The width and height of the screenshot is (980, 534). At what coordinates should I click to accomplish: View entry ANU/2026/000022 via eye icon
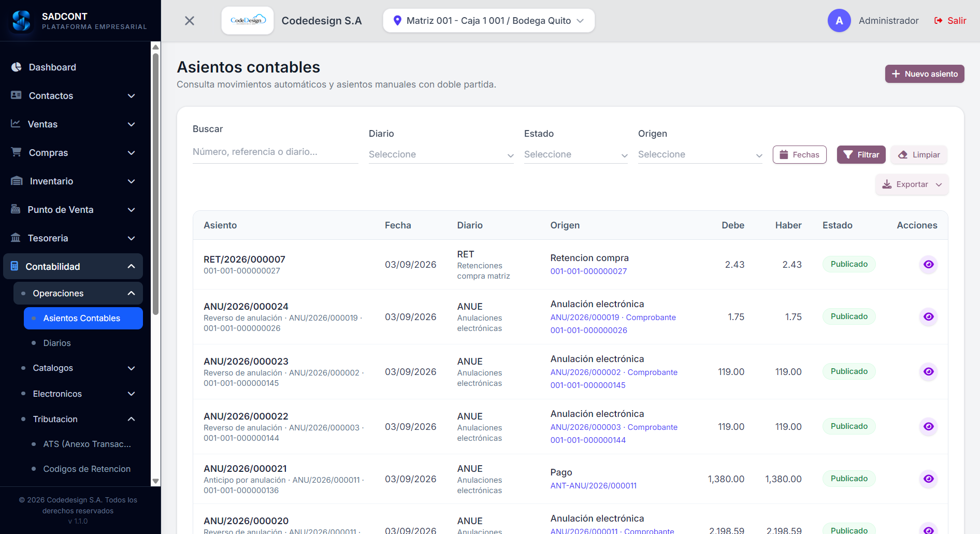pos(928,426)
